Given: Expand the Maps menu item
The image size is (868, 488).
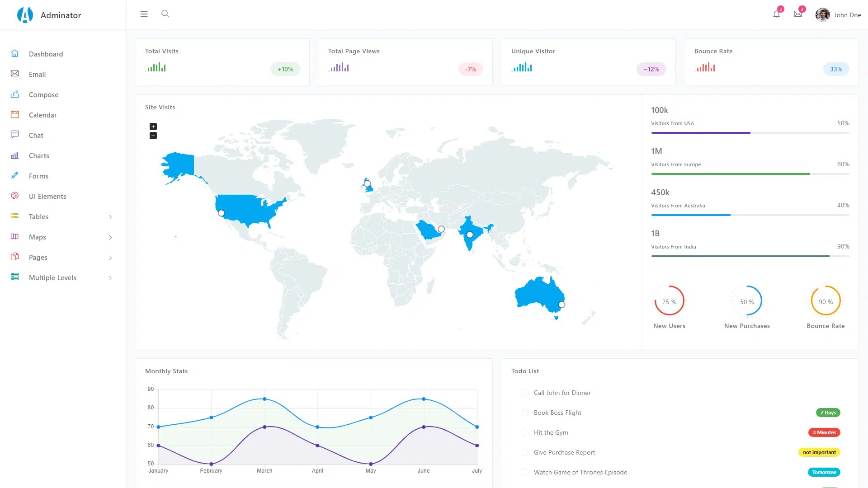Looking at the screenshot, I should [110, 237].
